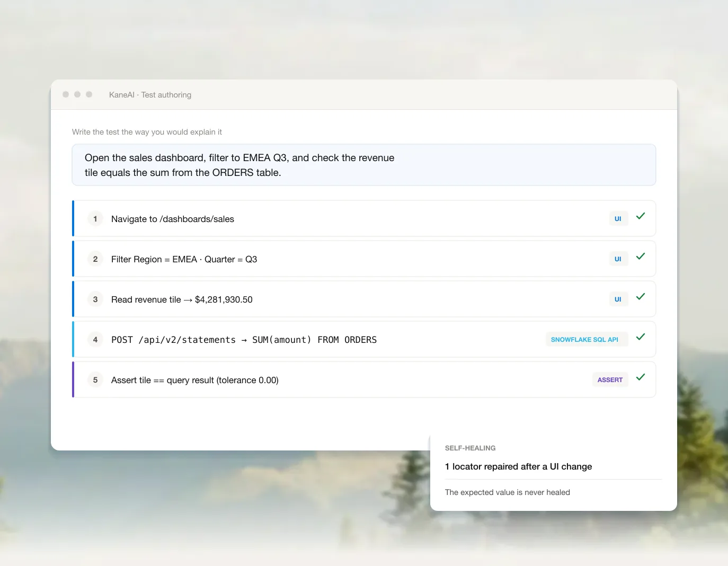Focus the test description prompt input box
728x566 pixels.
(x=364, y=165)
